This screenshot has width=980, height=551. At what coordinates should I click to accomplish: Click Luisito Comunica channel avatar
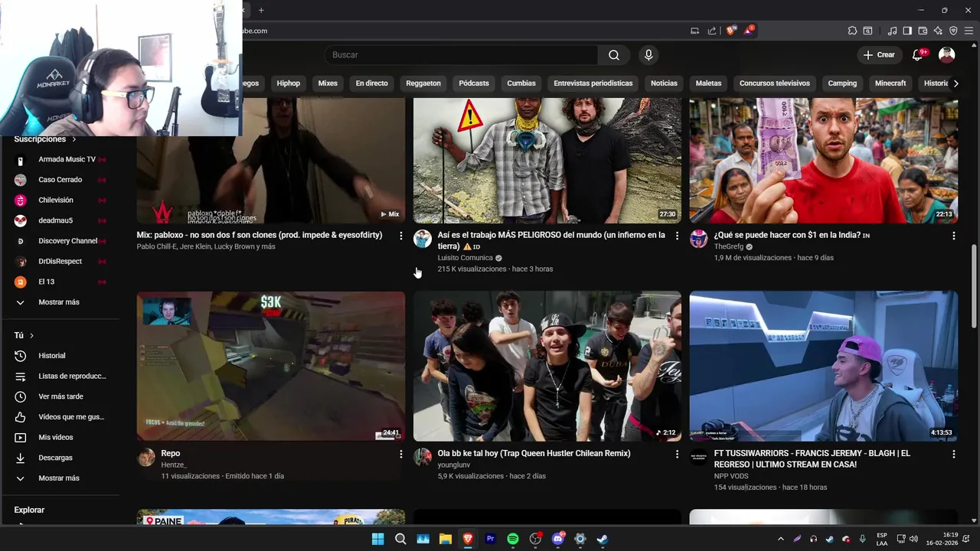click(423, 239)
